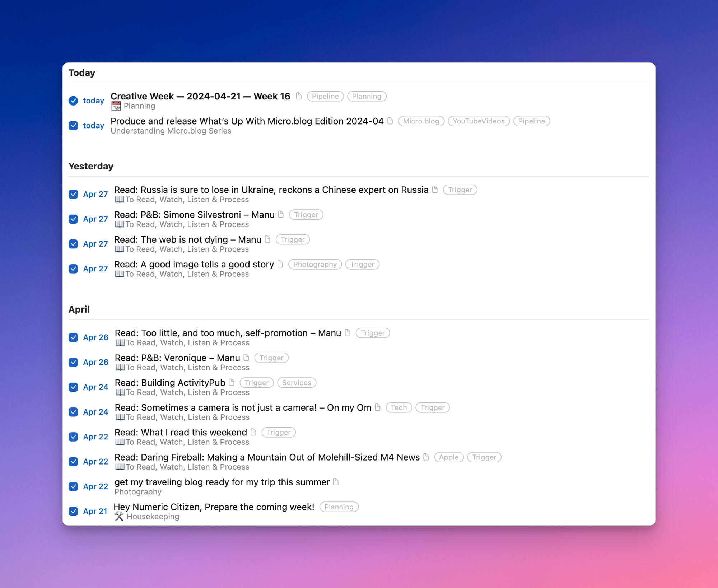Uncheck the Read: Building ActivityPub task
The image size is (718, 588).
(73, 387)
